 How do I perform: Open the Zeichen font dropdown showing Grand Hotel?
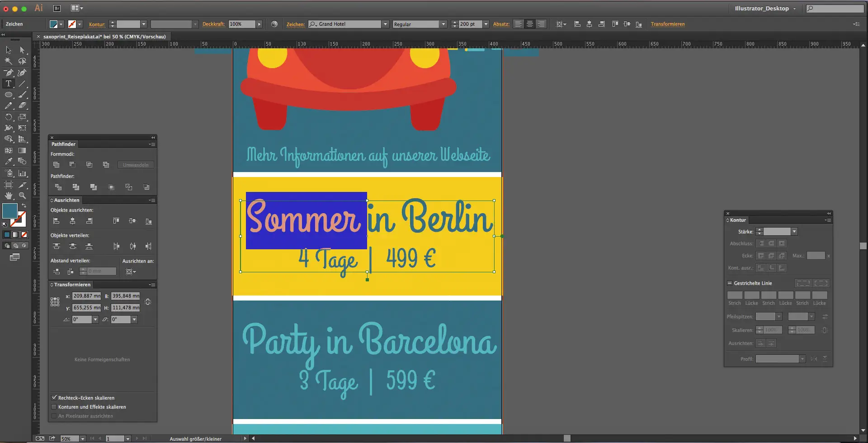point(385,24)
